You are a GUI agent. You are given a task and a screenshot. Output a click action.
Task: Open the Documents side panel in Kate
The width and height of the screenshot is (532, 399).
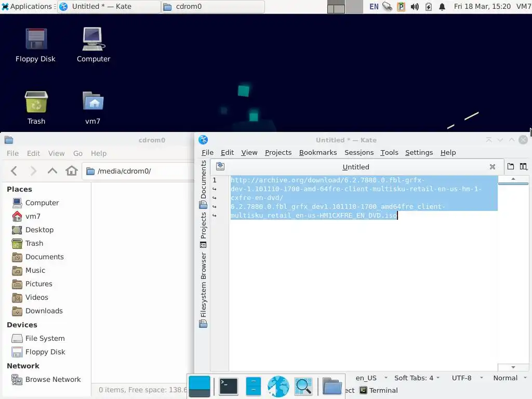[203, 184]
